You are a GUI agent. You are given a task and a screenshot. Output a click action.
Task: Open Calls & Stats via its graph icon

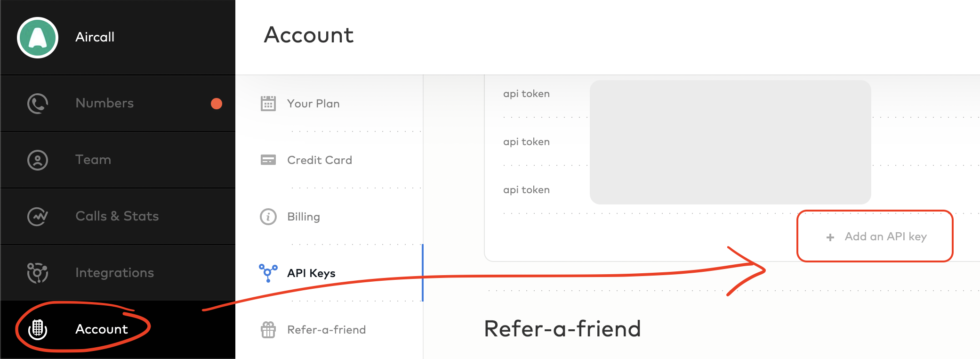click(38, 216)
